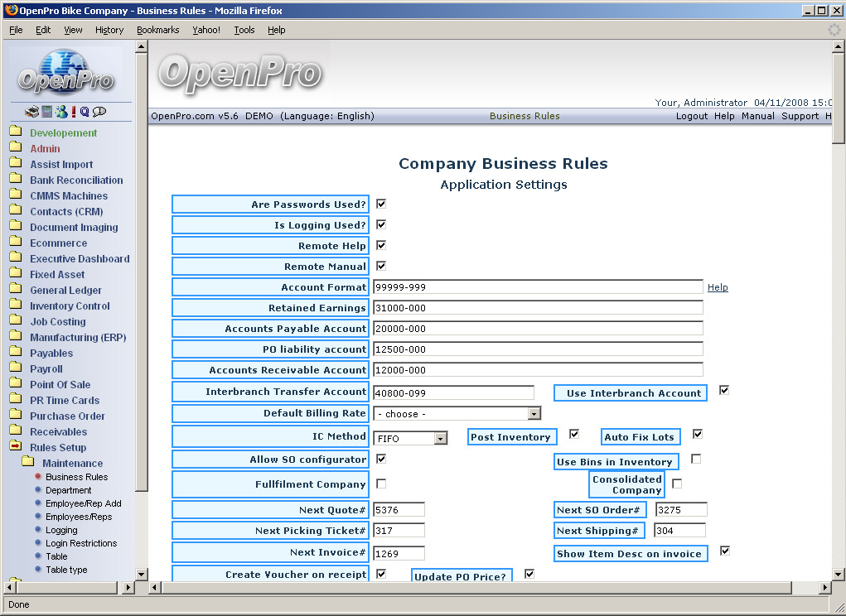Click the messenger people icon
This screenshot has width=846, height=616.
point(61,112)
